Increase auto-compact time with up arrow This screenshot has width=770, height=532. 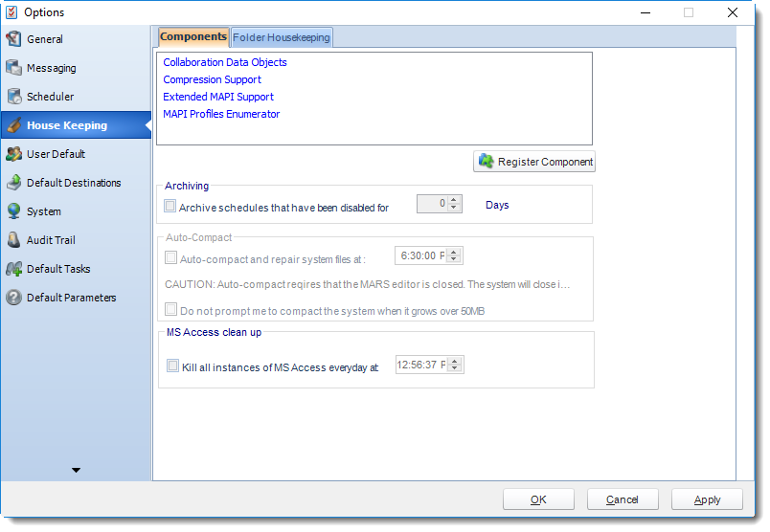(x=454, y=252)
